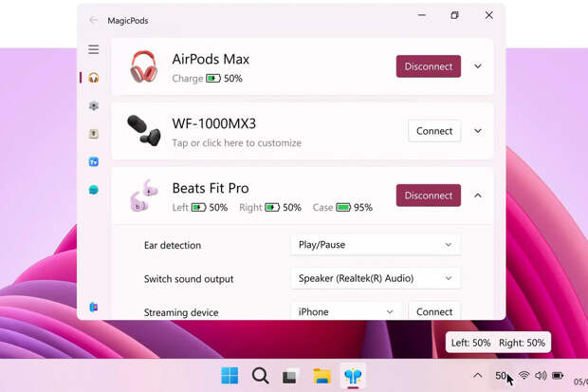Disconnect the Beats Fit Pro
This screenshot has height=392, width=588.
click(x=428, y=196)
